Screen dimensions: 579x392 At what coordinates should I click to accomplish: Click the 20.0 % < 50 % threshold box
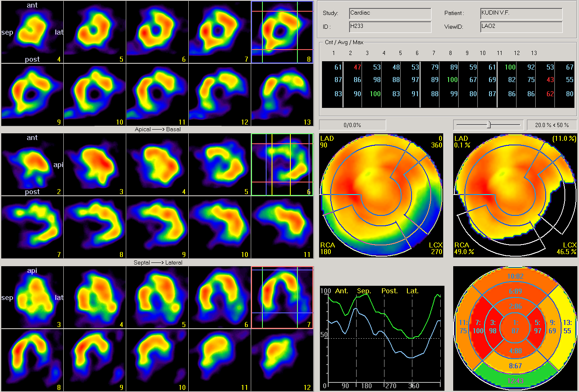tap(552, 125)
